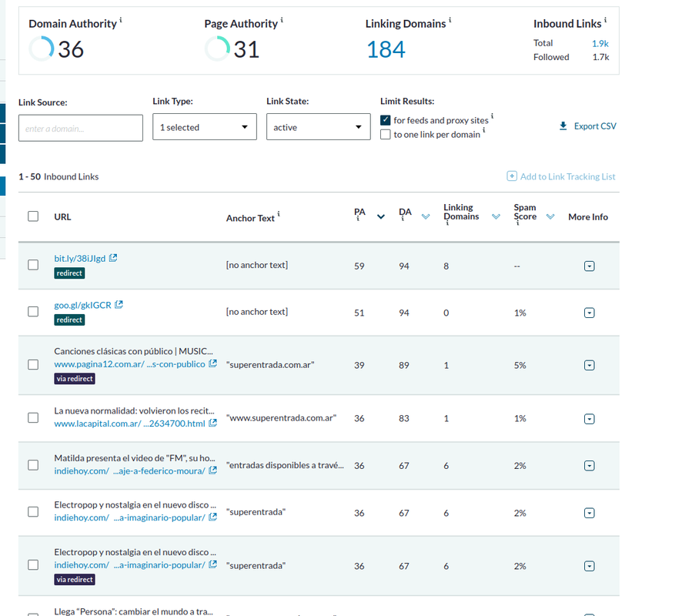The image size is (682, 616).
Task: Open goo.gl/gkIGCR external link icon
Action: coord(119,304)
